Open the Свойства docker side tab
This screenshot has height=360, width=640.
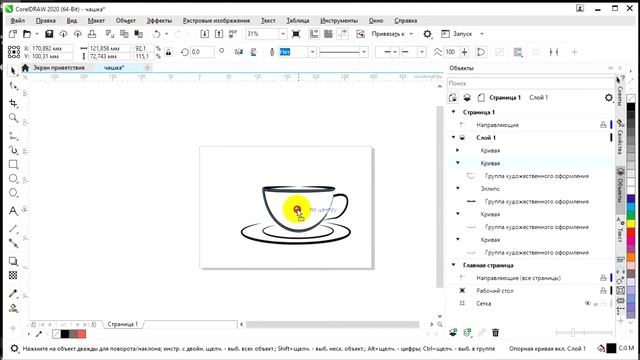620,138
